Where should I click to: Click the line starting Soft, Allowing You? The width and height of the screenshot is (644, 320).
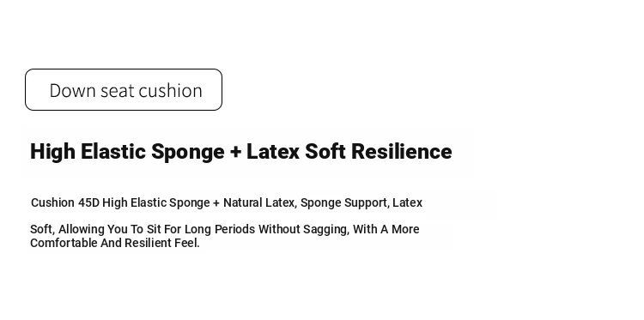[x=225, y=229]
